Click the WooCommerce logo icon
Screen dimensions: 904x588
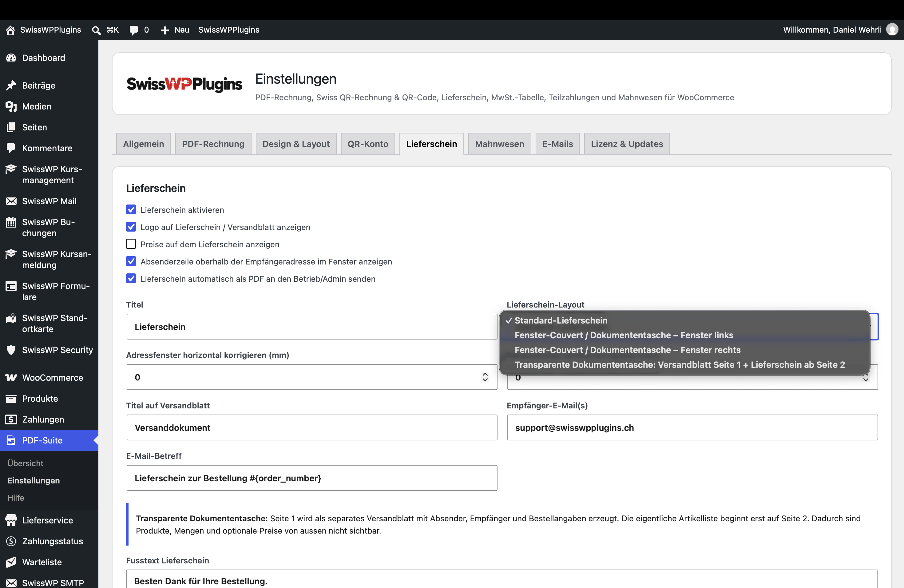tap(11, 378)
